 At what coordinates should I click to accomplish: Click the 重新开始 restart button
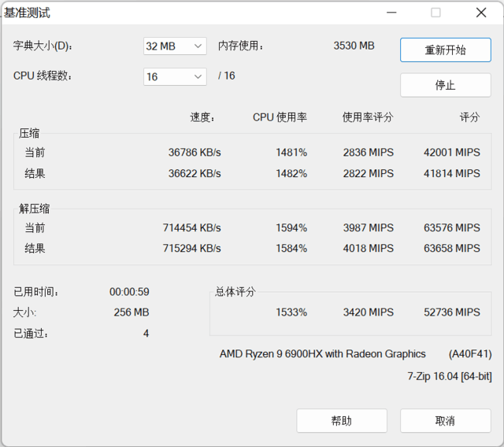pos(445,50)
